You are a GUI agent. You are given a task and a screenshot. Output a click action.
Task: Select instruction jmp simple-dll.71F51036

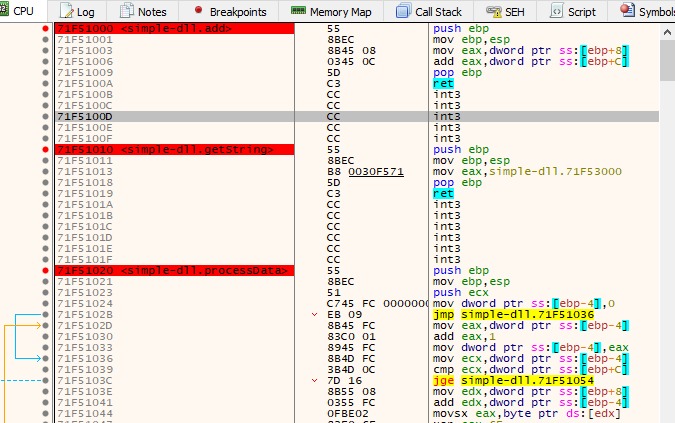pos(514,314)
